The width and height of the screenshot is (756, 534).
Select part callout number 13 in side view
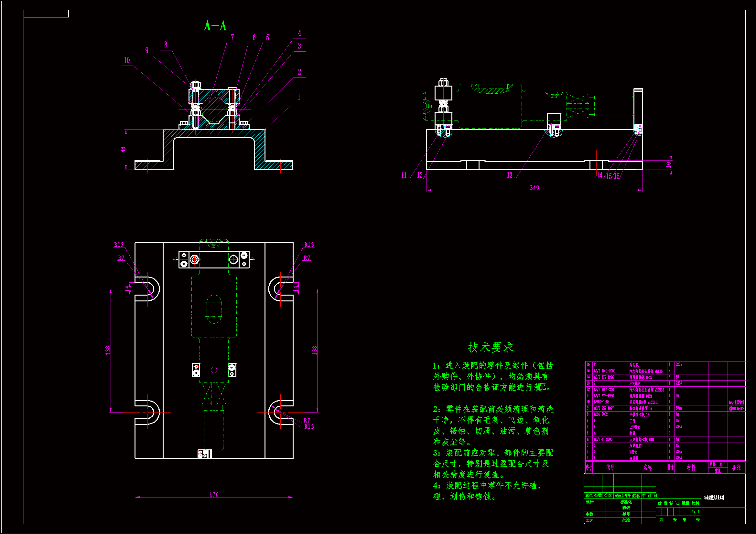click(x=509, y=175)
